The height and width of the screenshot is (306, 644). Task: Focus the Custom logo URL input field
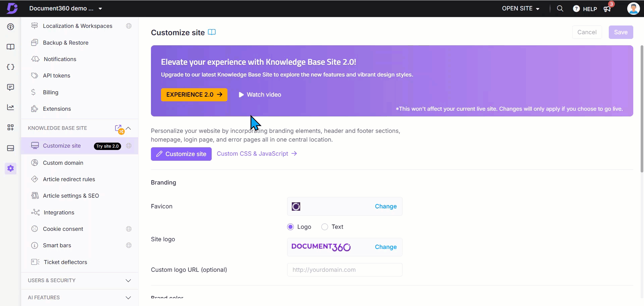point(345,270)
